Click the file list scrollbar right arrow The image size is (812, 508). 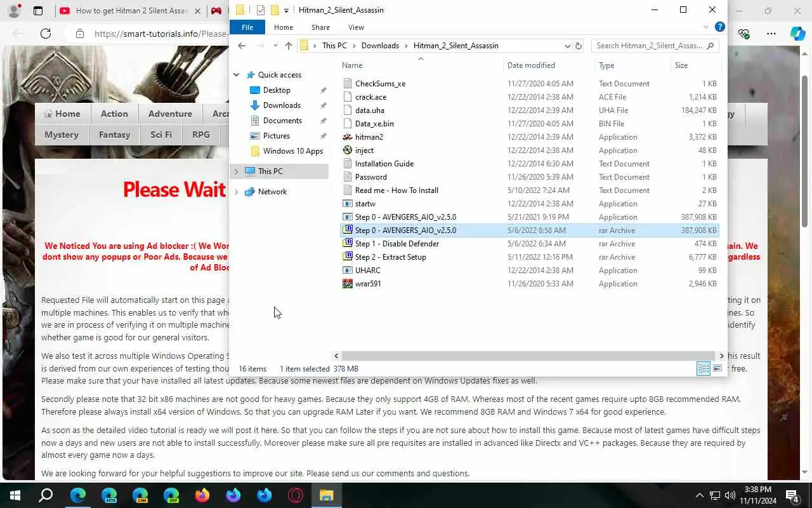[x=721, y=356]
